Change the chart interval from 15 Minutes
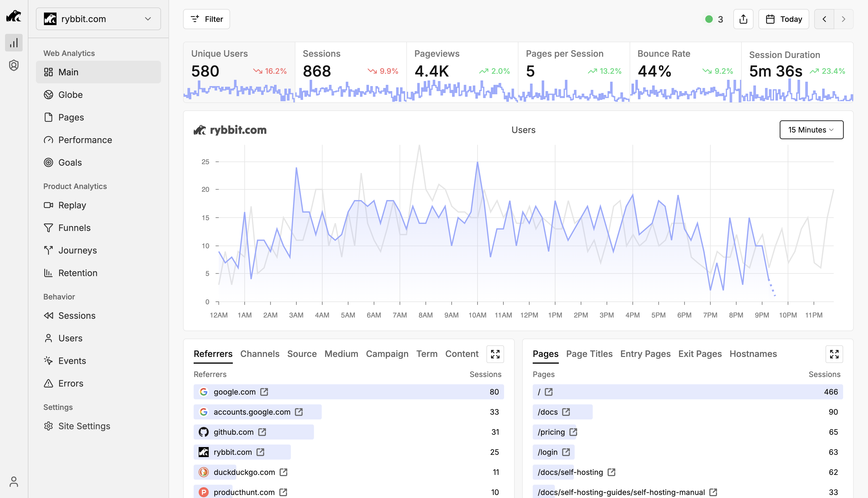 [811, 130]
